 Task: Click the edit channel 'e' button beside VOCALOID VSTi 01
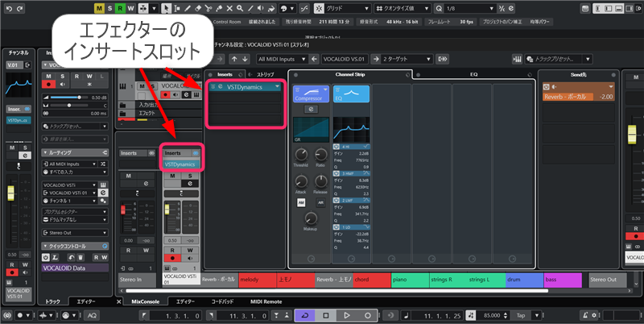click(x=103, y=193)
